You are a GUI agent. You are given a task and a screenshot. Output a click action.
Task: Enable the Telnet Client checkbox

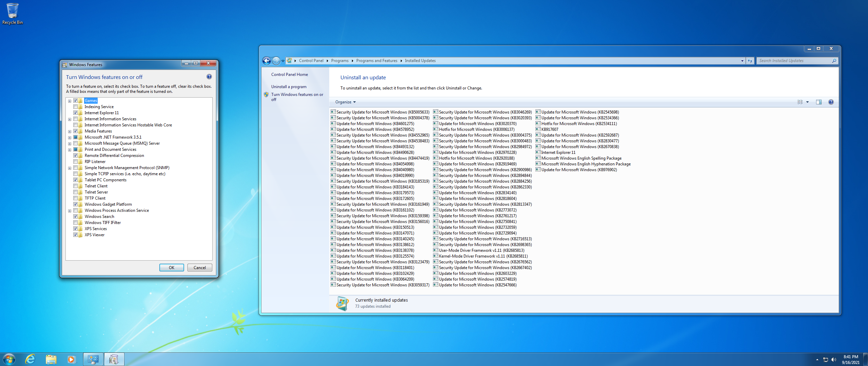[75, 186]
